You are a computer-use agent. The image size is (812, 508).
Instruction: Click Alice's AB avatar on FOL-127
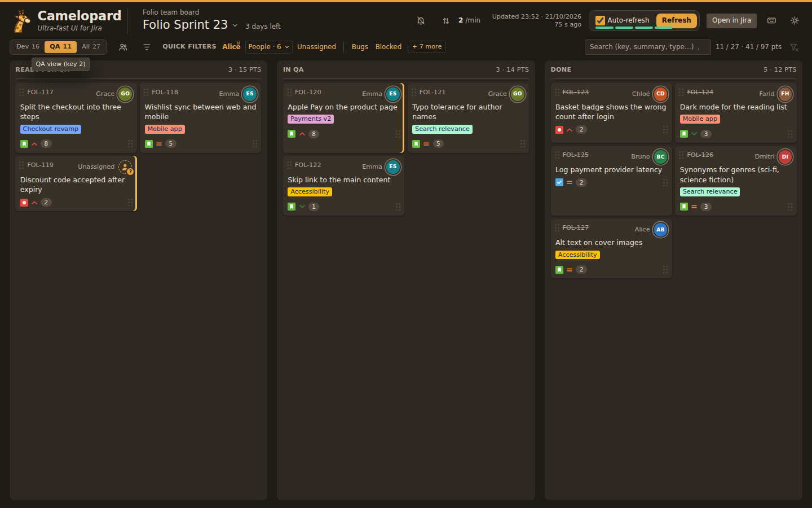click(660, 230)
